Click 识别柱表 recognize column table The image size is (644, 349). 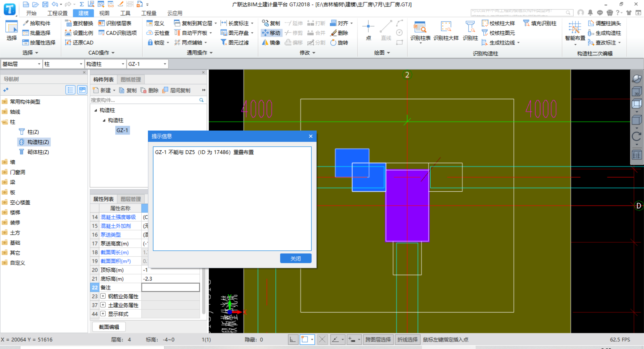tap(420, 31)
